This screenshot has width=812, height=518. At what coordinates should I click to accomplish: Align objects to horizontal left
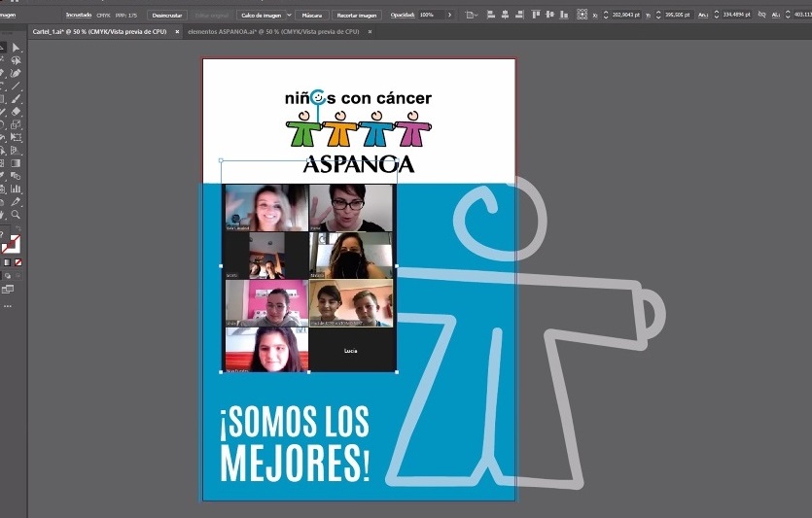[491, 15]
